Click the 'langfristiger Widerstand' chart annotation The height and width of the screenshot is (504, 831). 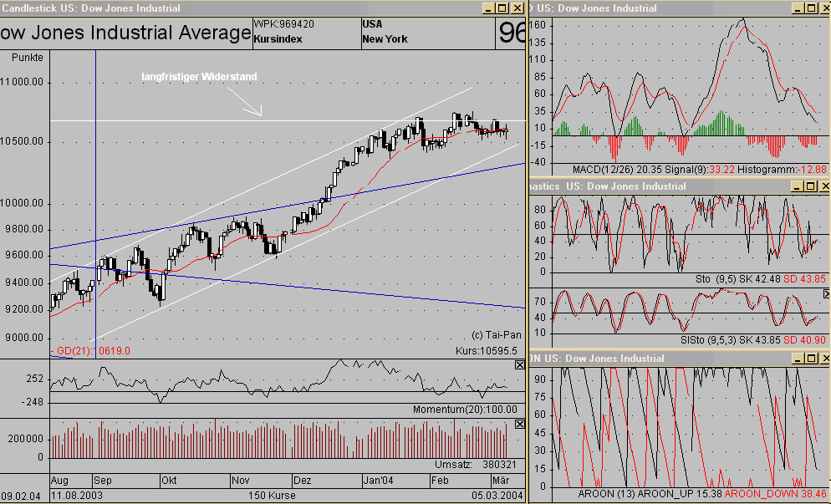(199, 77)
